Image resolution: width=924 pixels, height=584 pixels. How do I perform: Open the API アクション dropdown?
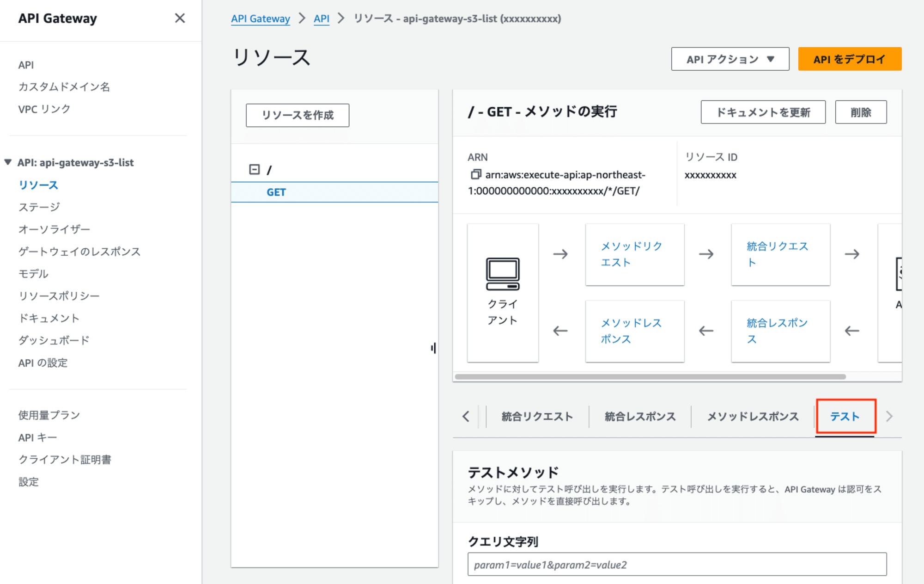point(730,59)
